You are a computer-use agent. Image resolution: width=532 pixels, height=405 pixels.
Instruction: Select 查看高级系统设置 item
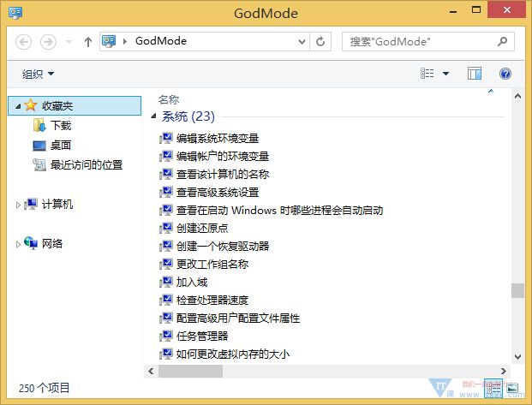[218, 193]
